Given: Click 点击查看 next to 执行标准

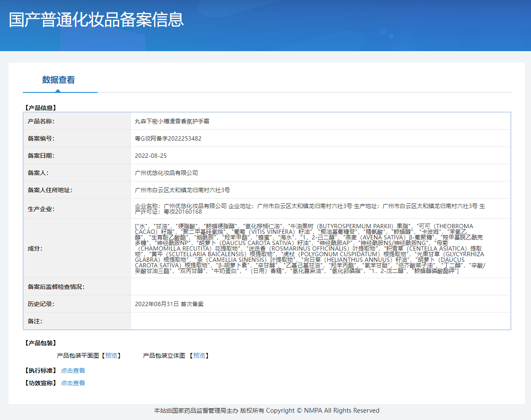Looking at the screenshot, I should click(73, 371).
